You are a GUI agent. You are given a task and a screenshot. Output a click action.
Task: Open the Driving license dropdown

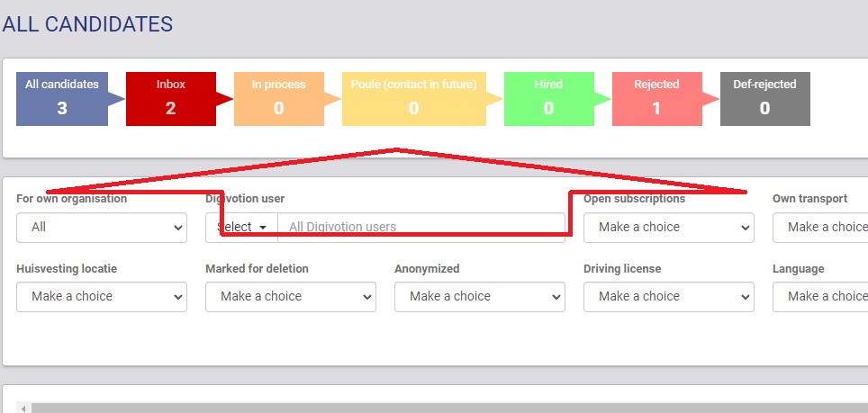(x=668, y=297)
